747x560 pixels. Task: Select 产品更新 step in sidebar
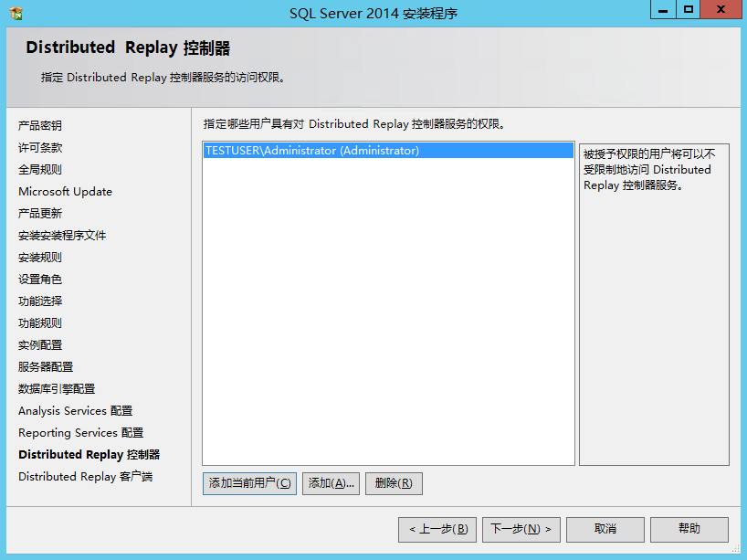pyautogui.click(x=40, y=213)
